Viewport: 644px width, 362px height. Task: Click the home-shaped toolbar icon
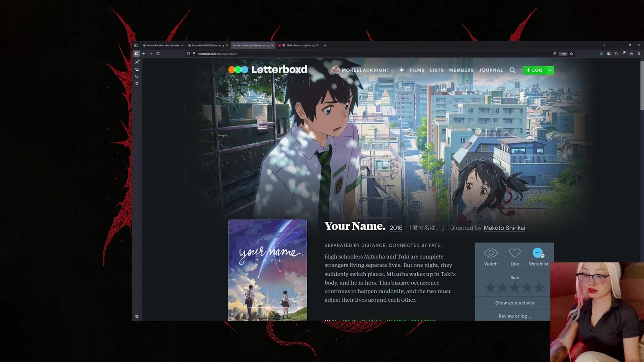click(x=616, y=54)
